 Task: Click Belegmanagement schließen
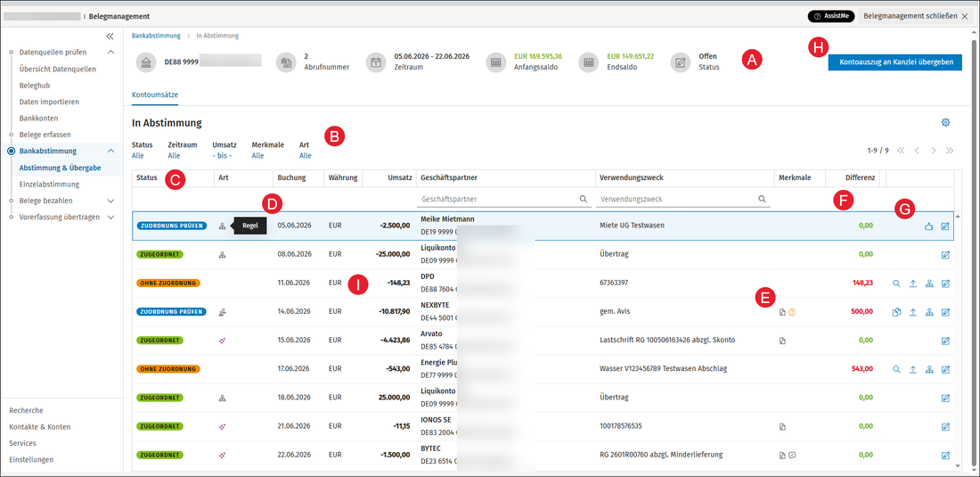914,16
